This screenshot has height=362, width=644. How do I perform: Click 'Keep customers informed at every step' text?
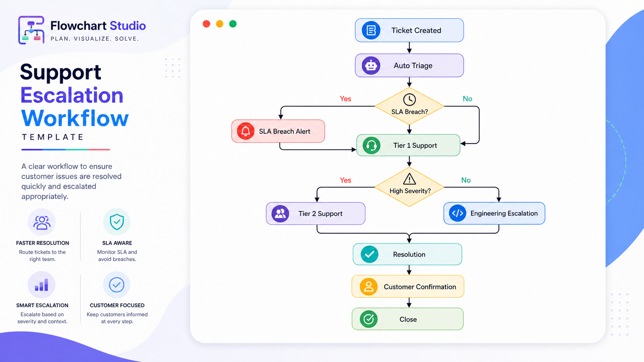(x=117, y=318)
